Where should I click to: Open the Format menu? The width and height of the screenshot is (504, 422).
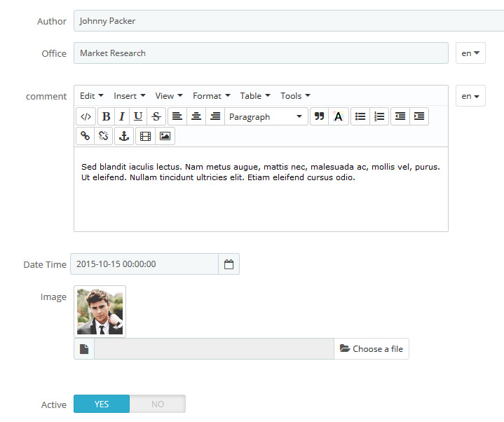click(x=212, y=96)
